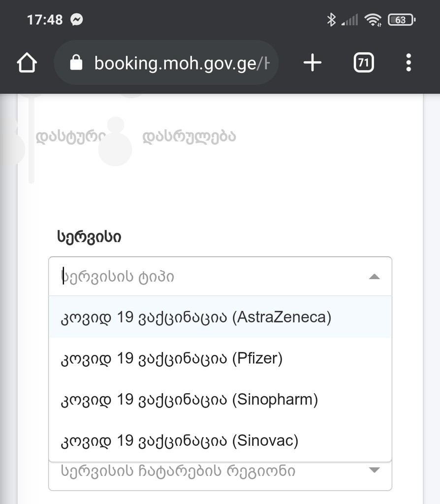Expand the სერვისის ჩატარების რეგიონი dropdown
This screenshot has height=504, width=440.
(x=374, y=471)
